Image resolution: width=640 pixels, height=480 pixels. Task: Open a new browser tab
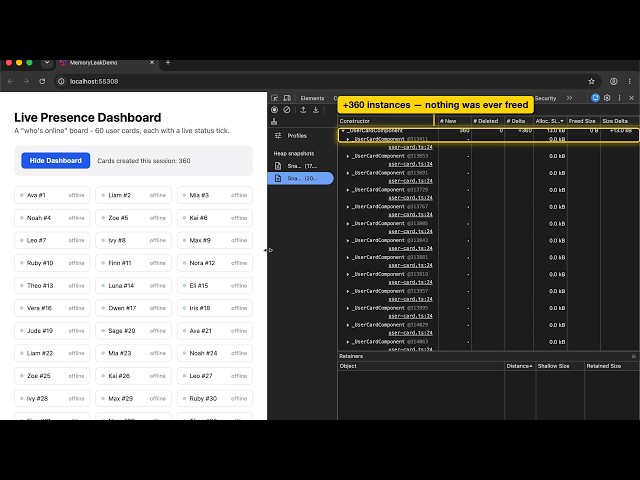pos(168,62)
